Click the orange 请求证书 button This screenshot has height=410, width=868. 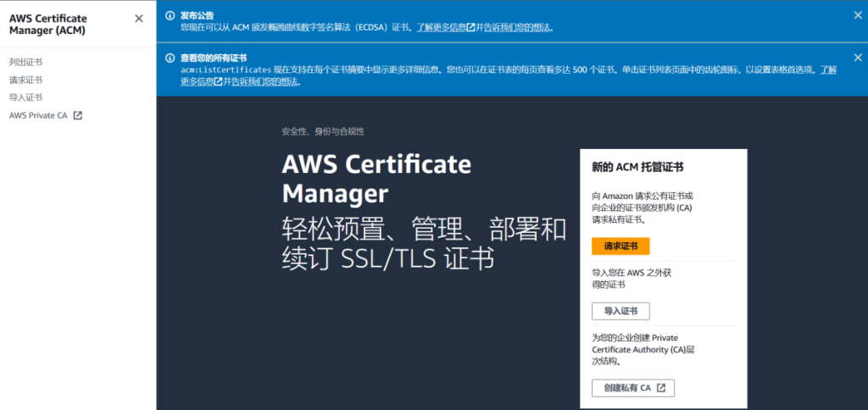click(620, 247)
